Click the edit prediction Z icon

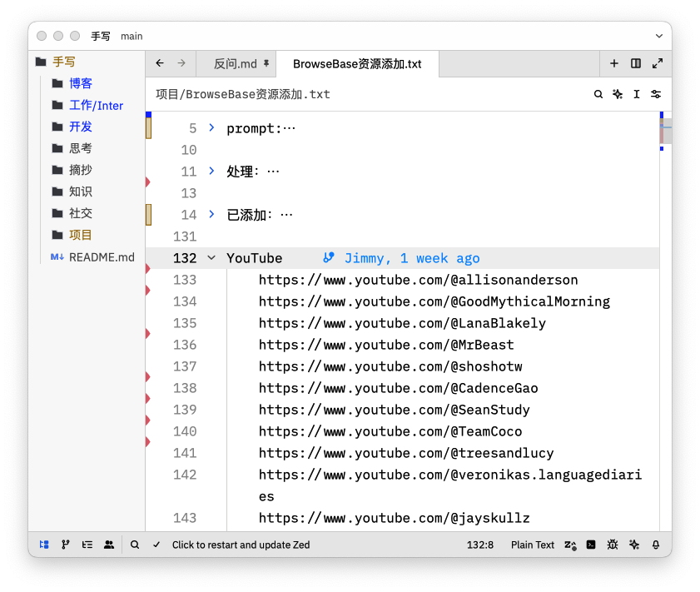point(570,545)
